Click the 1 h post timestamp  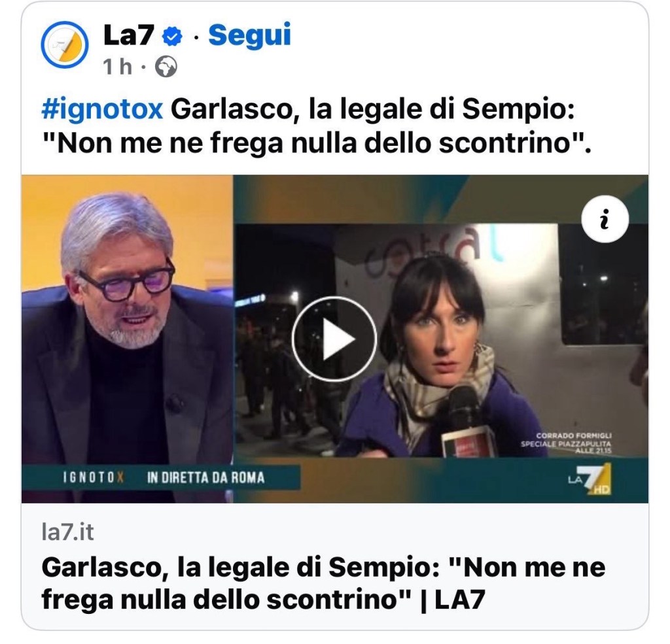click(117, 67)
